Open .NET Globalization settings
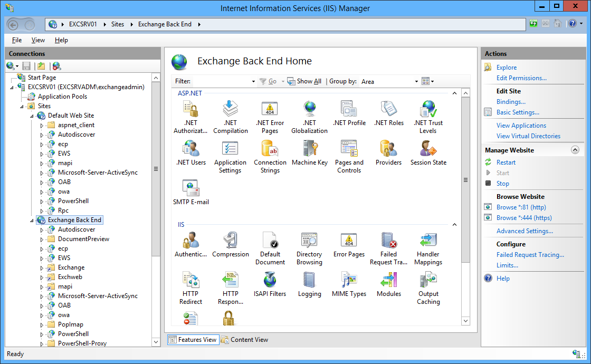591x364 pixels. tap(309, 117)
